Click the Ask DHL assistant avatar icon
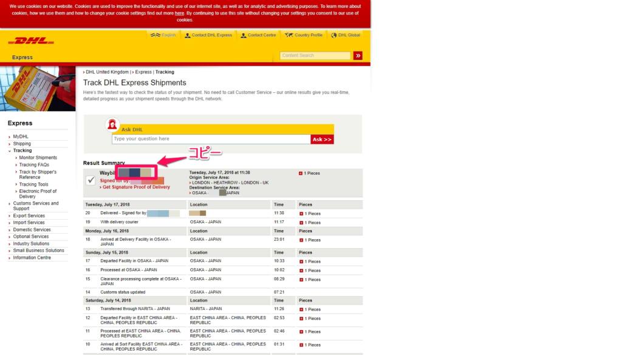 pyautogui.click(x=112, y=124)
